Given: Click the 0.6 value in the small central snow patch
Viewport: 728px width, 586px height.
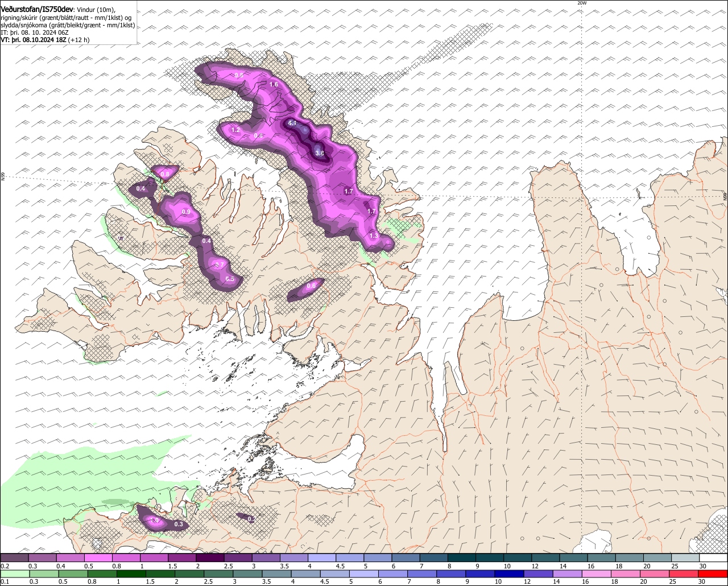Looking at the screenshot, I should [x=311, y=286].
